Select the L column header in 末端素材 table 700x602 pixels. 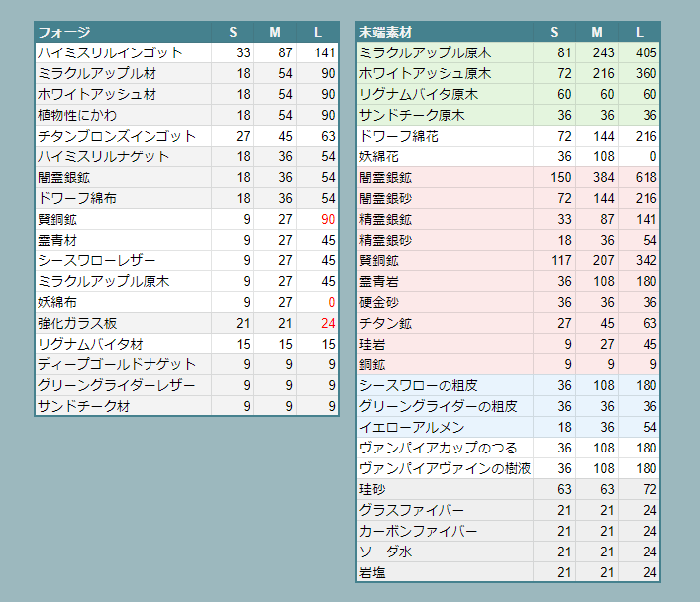[x=639, y=32]
